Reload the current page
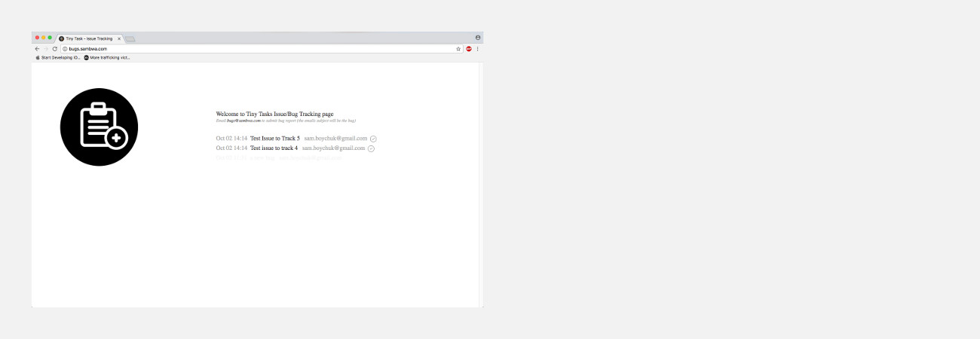This screenshot has height=339, width=980. click(54, 48)
